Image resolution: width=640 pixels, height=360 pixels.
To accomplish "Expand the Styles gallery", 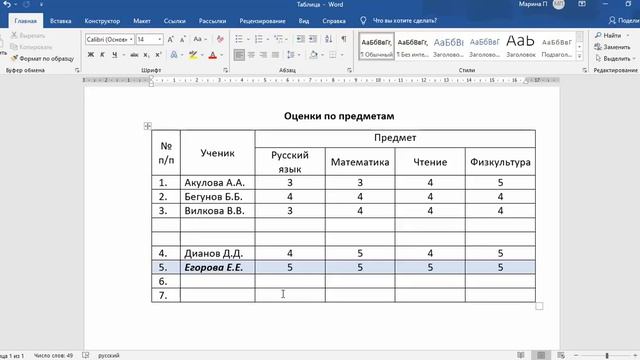I will 579,56.
